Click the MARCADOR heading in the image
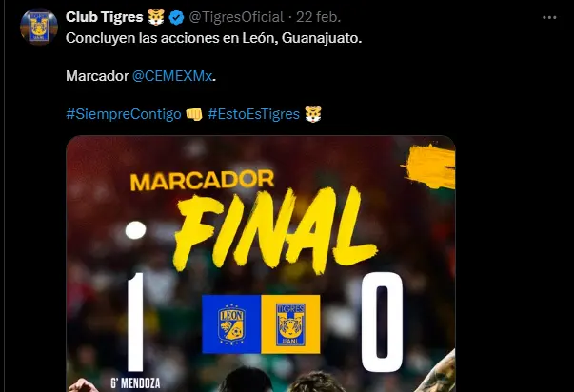574x392 pixels. (x=203, y=180)
